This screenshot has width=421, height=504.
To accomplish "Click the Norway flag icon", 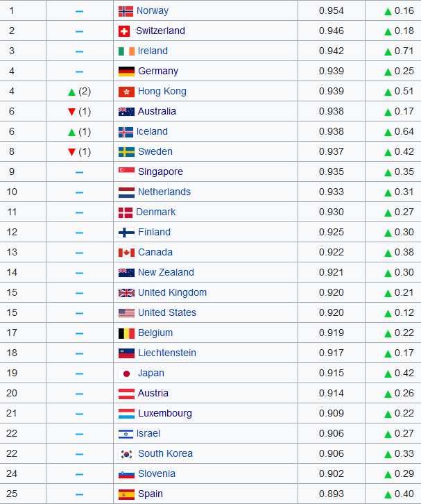I will 126,11.
